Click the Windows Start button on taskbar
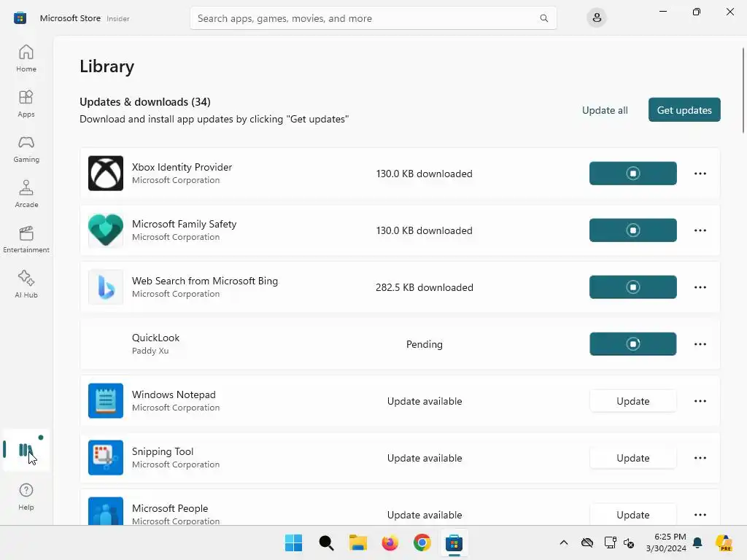The image size is (747, 560). click(293, 542)
